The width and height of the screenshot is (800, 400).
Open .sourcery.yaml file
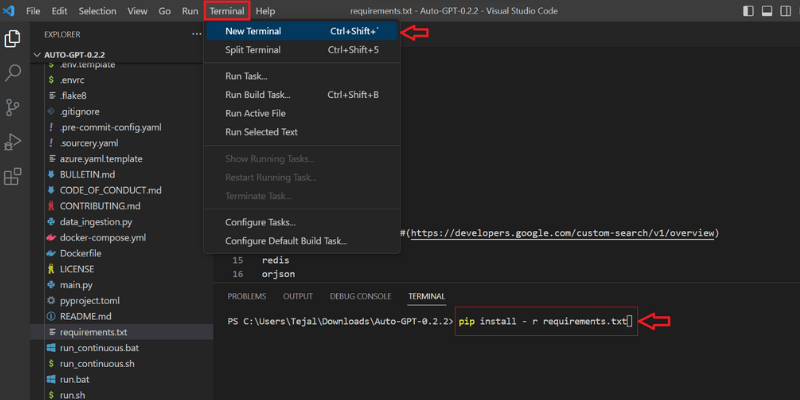pyautogui.click(x=89, y=143)
